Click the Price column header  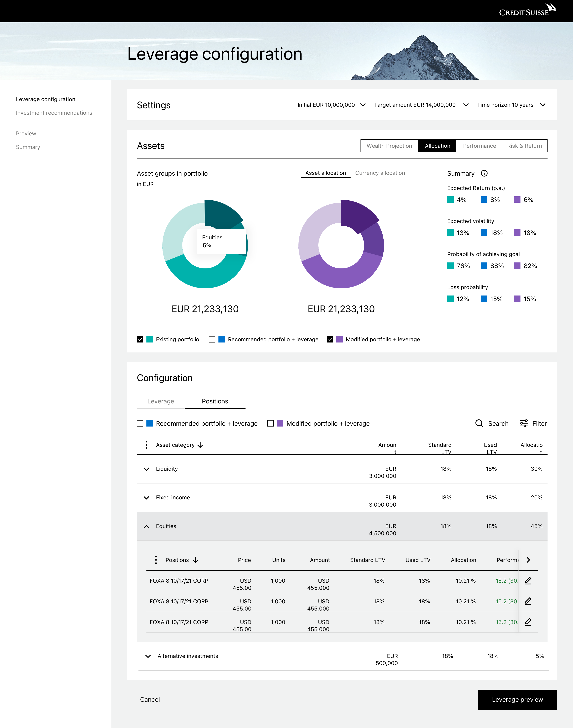click(244, 560)
